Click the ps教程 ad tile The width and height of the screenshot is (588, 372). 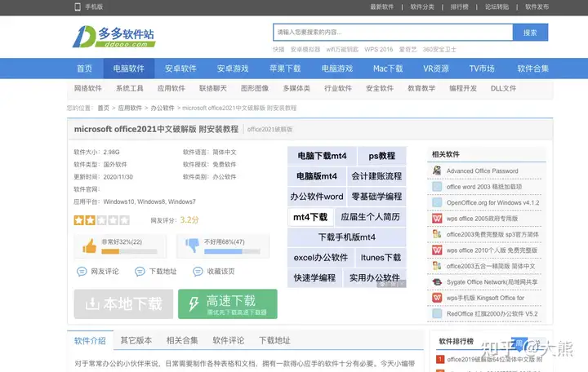pos(381,156)
